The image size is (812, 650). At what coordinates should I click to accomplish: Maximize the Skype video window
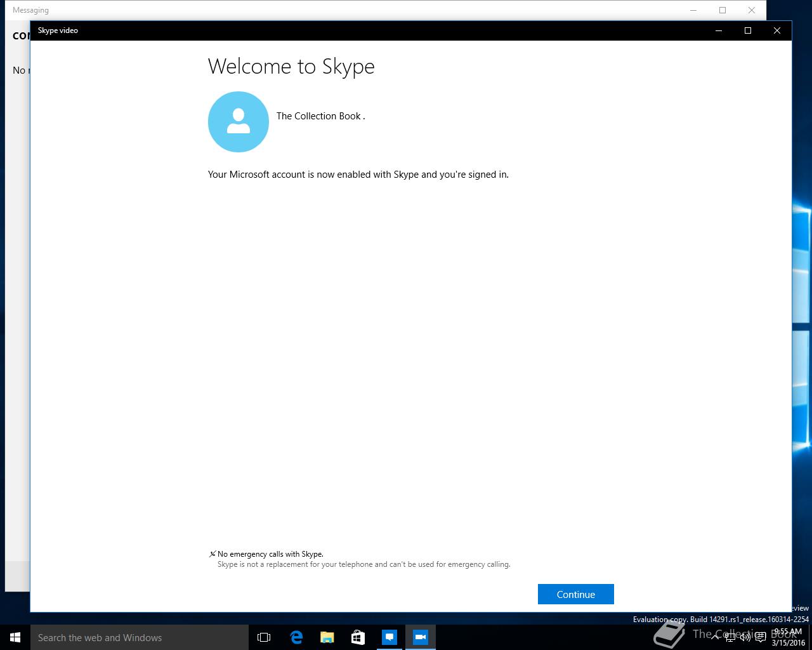point(748,30)
